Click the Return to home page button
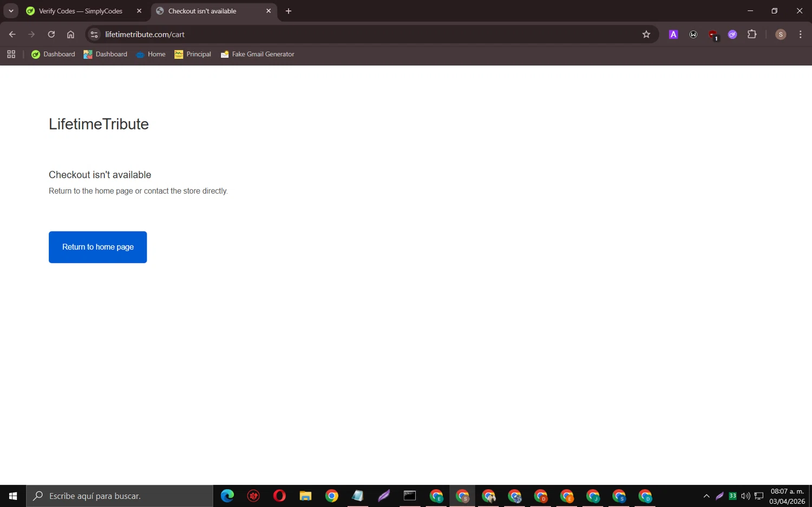Image resolution: width=812 pixels, height=507 pixels. (x=98, y=247)
